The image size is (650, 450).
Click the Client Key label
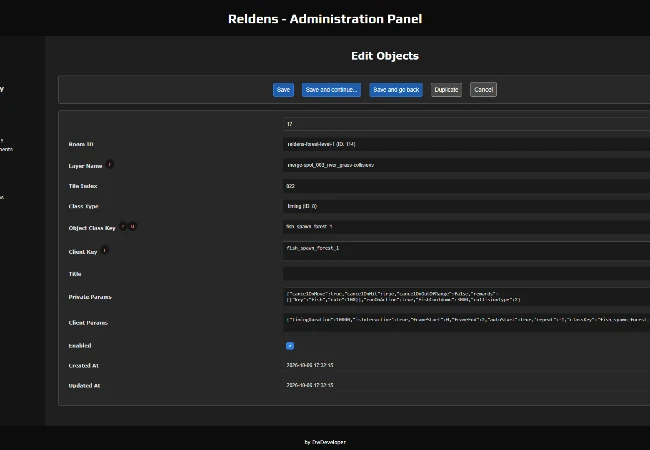pos(82,252)
